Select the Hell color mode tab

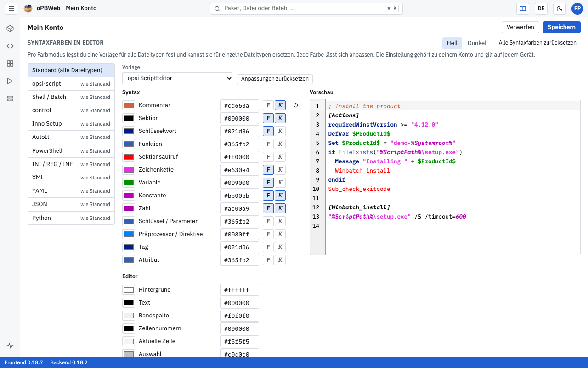point(452,43)
